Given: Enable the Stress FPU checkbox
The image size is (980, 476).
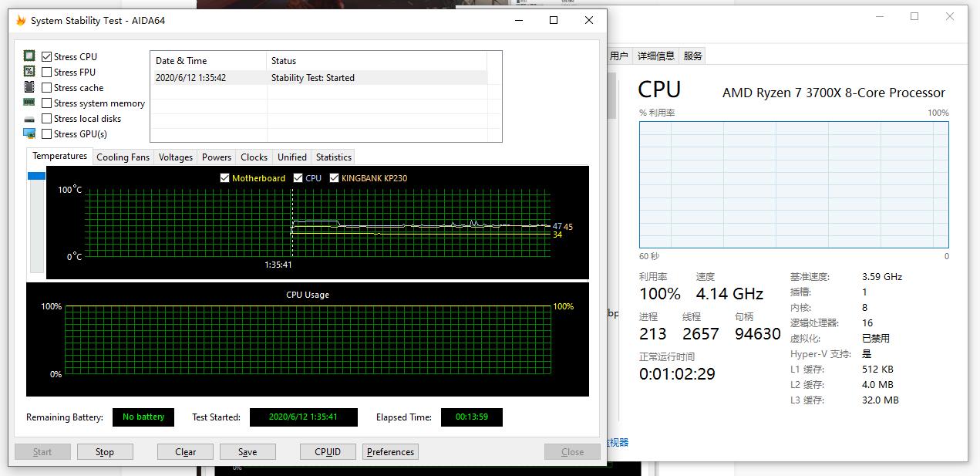Looking at the screenshot, I should (x=45, y=72).
